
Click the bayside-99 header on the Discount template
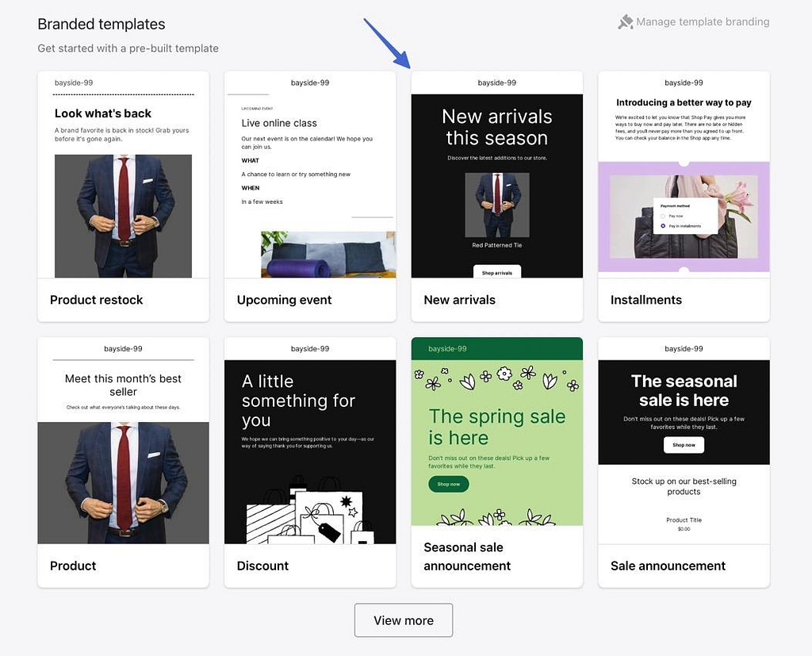[310, 348]
